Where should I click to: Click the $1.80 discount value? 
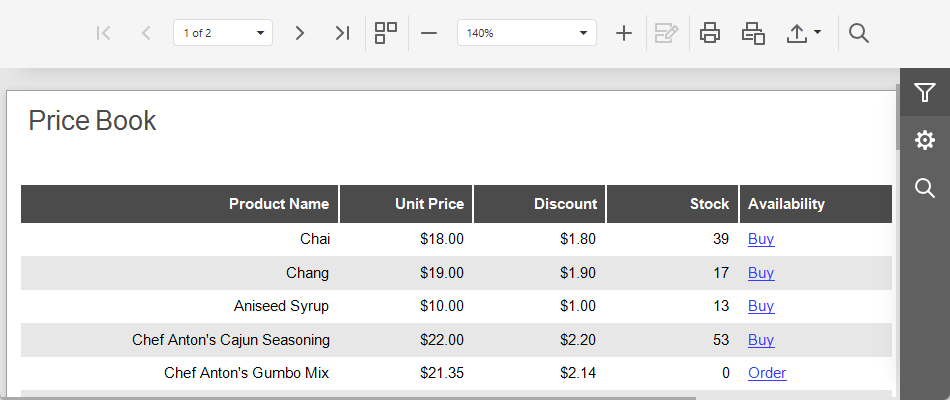point(578,239)
